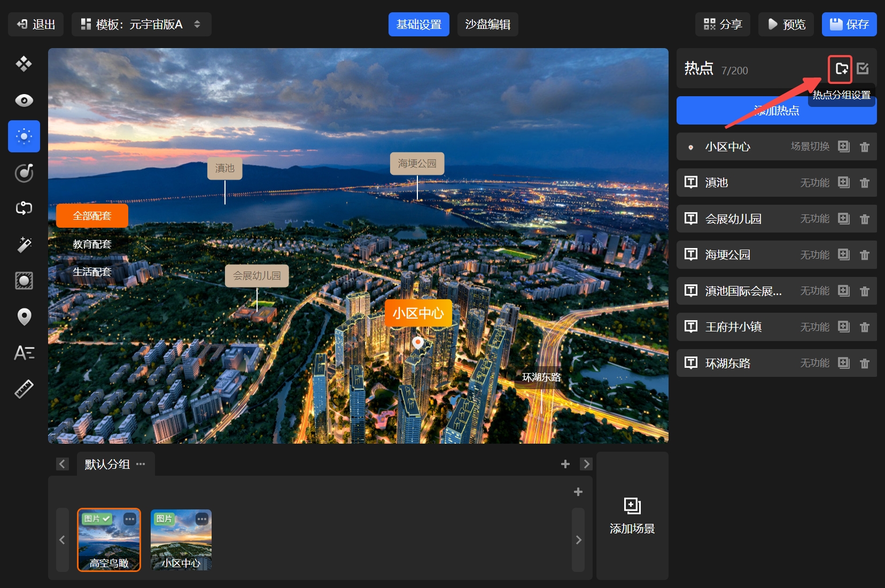Select the magic wand effects tool
Viewport: 885px width, 588px height.
(x=24, y=245)
